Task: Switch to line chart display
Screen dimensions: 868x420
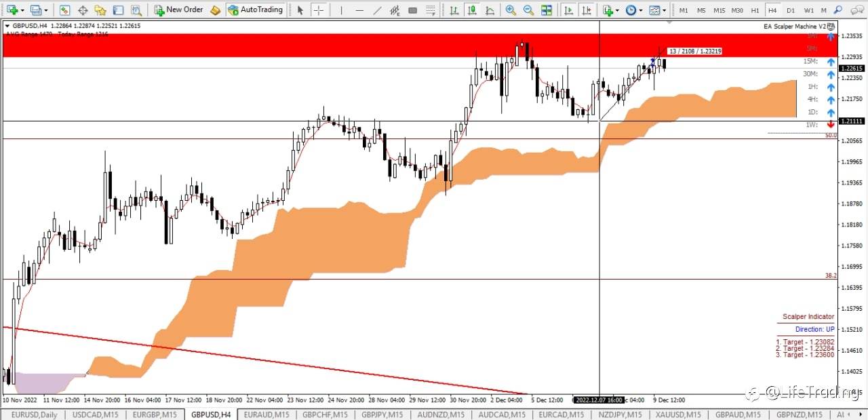Action: click(x=490, y=10)
